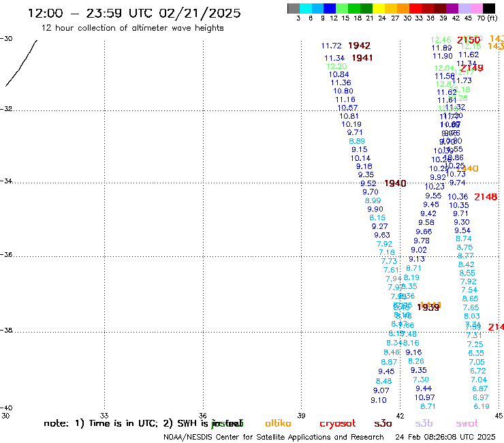The width and height of the screenshot is (504, 443).
Task: Click the longitude axis label '39'
Action: (301, 416)
